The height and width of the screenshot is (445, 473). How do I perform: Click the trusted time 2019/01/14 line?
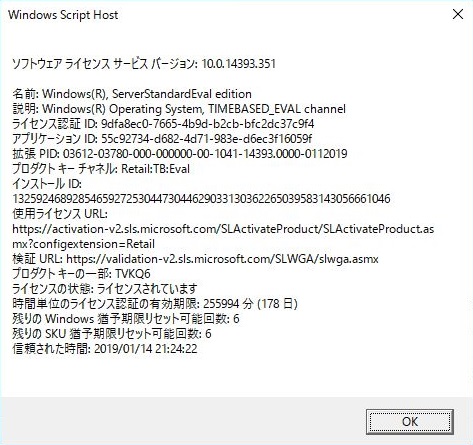[x=105, y=349]
